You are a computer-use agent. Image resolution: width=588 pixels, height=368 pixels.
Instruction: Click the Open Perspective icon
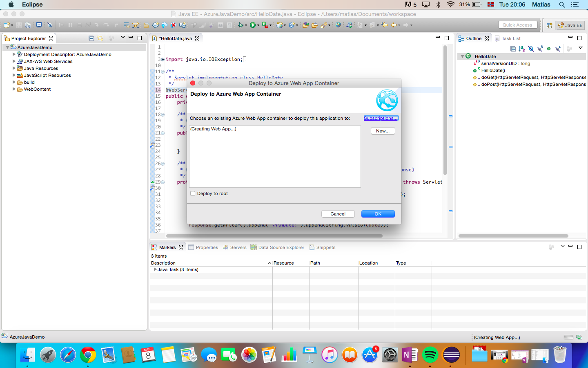click(x=550, y=25)
